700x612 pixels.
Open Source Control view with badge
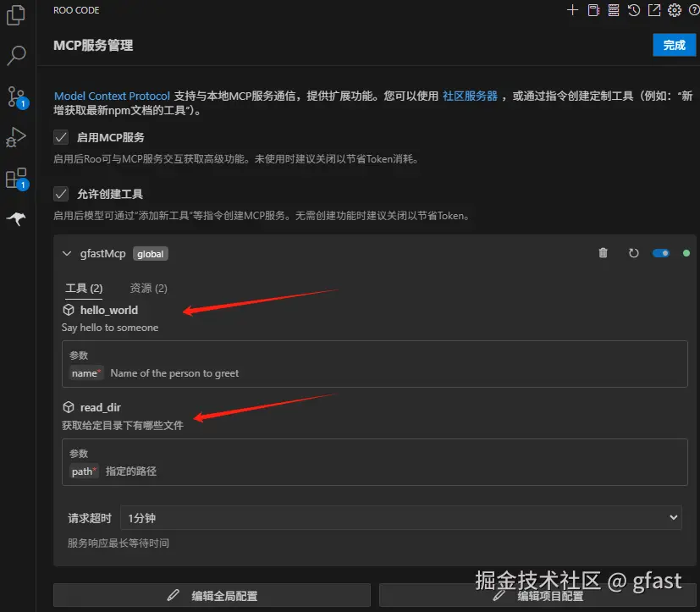[17, 96]
